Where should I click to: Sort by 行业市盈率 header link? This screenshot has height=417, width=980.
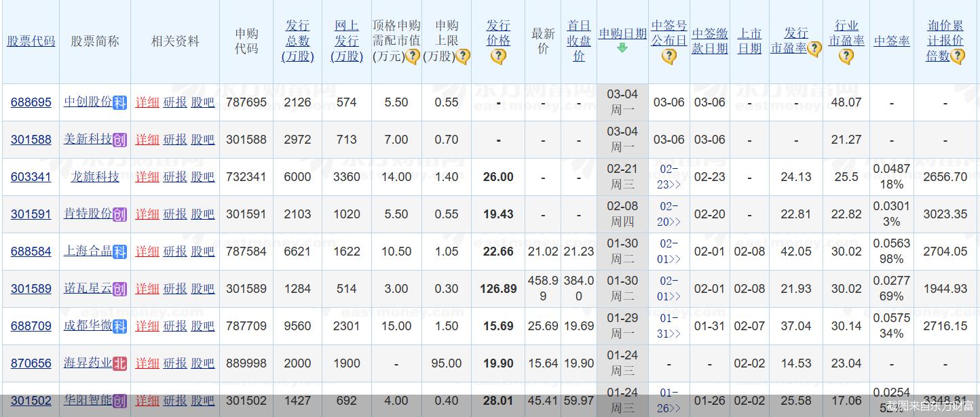pos(846,33)
